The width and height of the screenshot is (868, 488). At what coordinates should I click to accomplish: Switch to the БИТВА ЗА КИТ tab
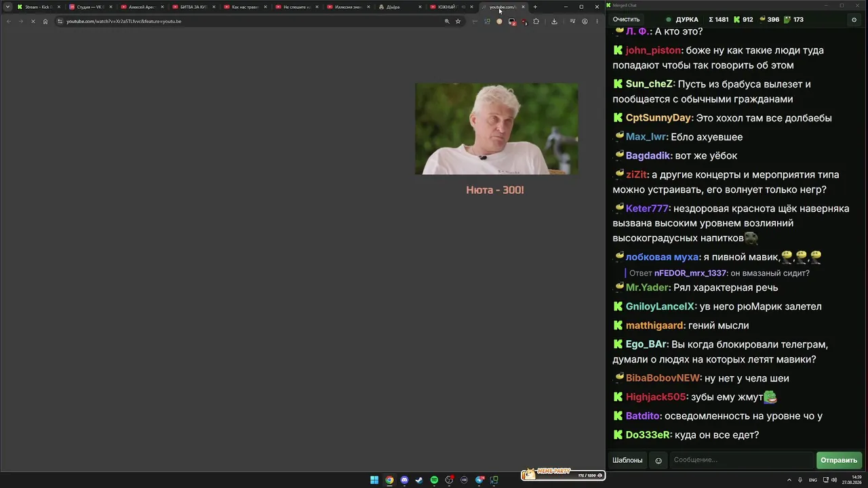click(193, 7)
